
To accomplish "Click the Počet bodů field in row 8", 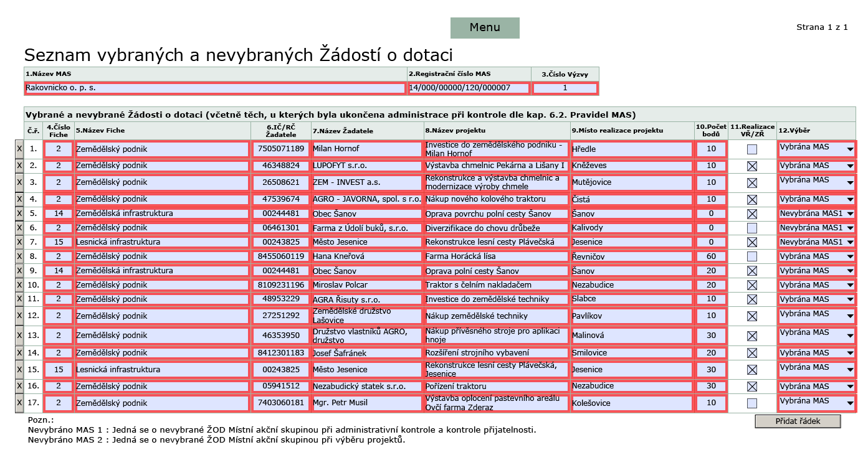I will pyautogui.click(x=711, y=256).
